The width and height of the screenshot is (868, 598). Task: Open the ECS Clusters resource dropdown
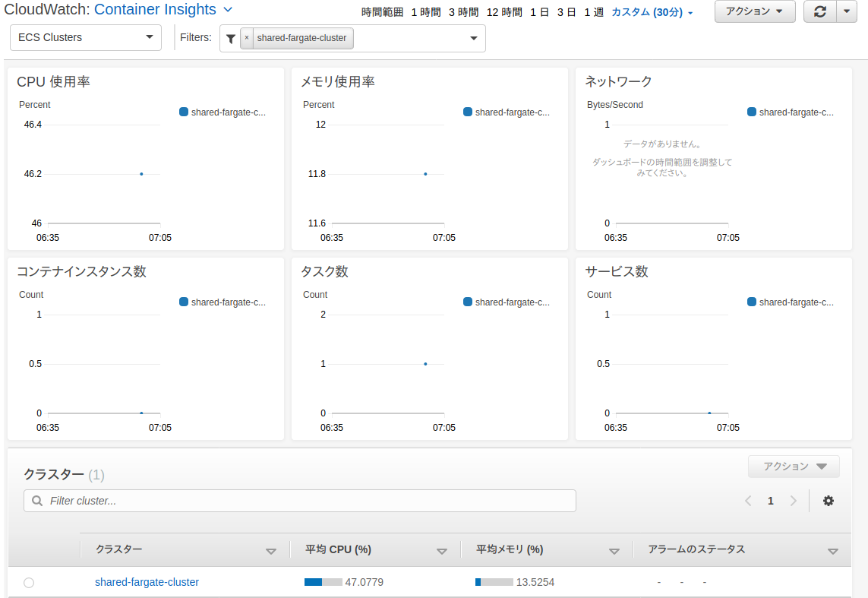point(86,37)
